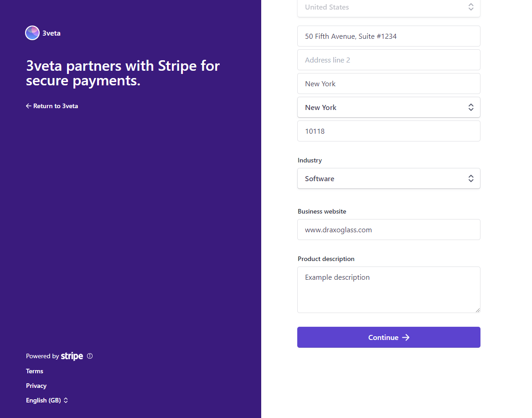Viewport: 532px width, 418px height.
Task: Click the chevron on the Industry field
Action: click(x=471, y=178)
